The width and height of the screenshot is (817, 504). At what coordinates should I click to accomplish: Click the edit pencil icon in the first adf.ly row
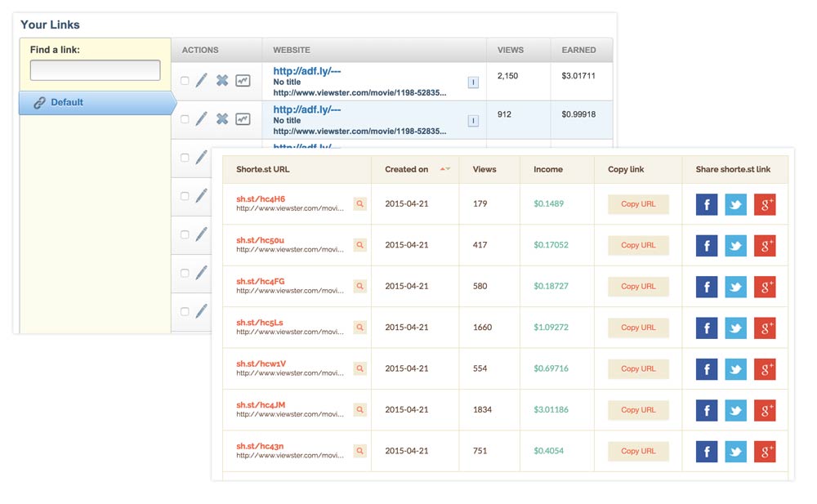(x=201, y=81)
